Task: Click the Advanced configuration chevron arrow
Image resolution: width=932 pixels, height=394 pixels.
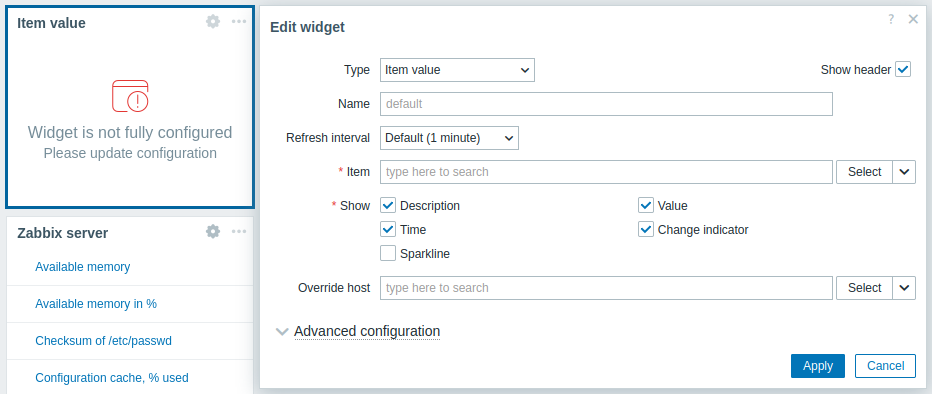Action: [282, 331]
